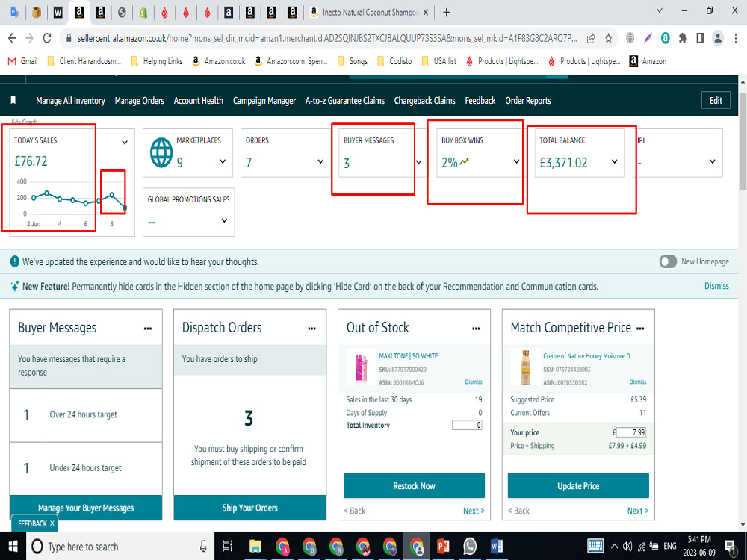Open the Chrome profile avatar icon
Viewport: 747px width, 560px height.
click(717, 38)
